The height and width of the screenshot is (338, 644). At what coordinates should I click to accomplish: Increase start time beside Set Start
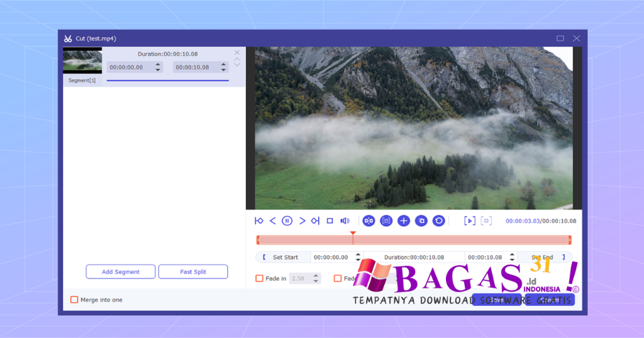(x=358, y=254)
